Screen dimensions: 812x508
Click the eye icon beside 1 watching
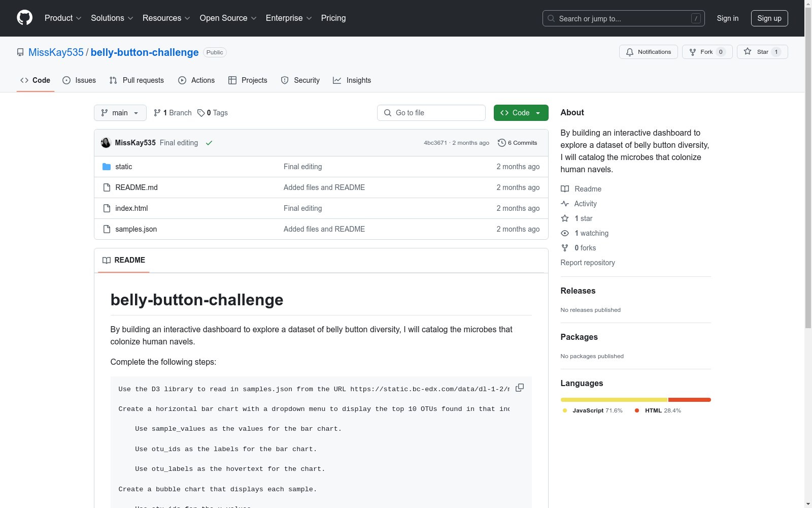tap(565, 233)
